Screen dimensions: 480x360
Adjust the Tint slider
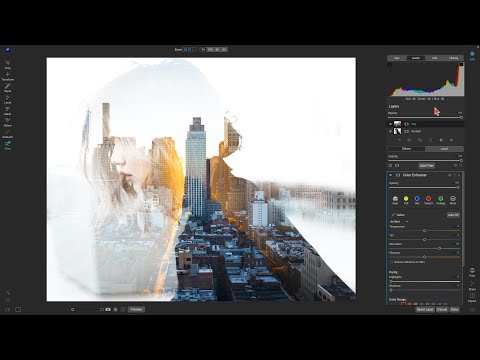[424, 239]
